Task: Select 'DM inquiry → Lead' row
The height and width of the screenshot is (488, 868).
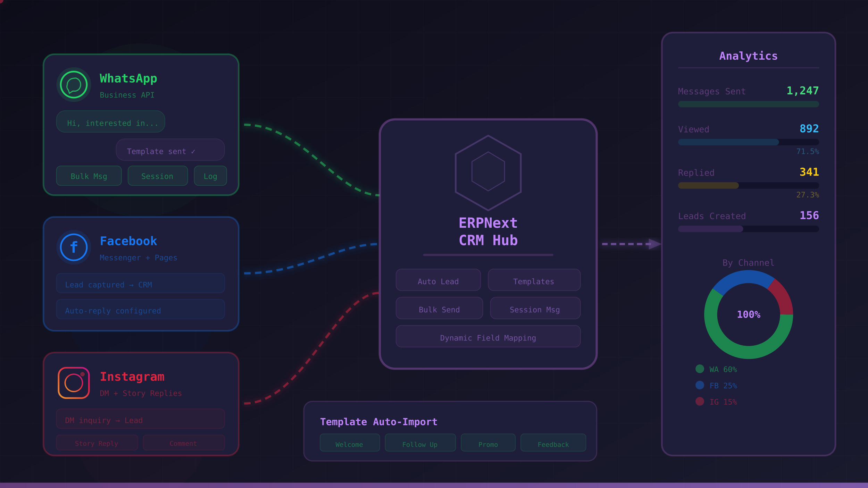Action: click(x=140, y=419)
